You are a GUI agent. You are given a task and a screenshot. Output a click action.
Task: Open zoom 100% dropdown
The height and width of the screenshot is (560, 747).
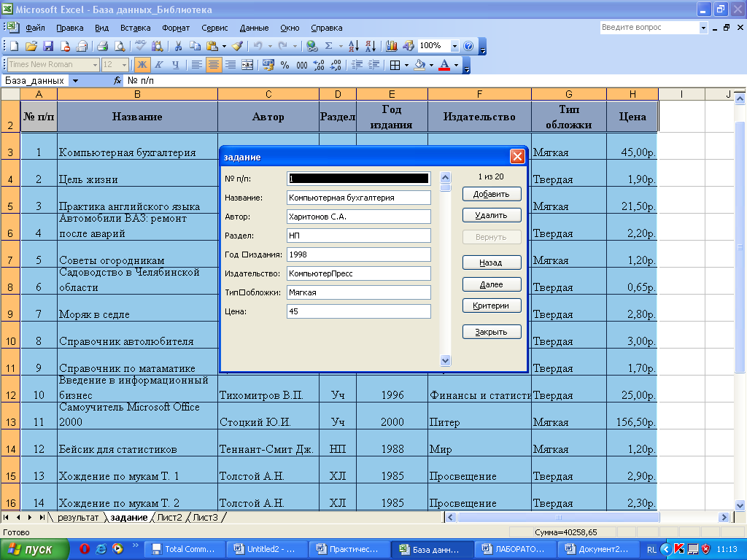(454, 46)
